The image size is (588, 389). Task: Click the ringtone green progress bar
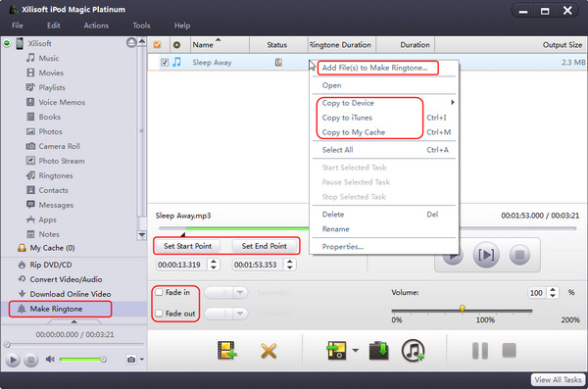[247, 227]
